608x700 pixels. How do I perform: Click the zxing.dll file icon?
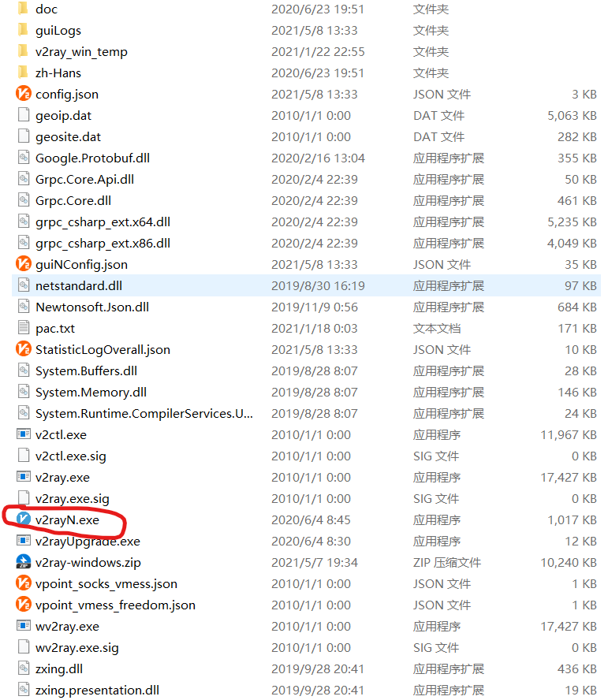[x=23, y=668]
